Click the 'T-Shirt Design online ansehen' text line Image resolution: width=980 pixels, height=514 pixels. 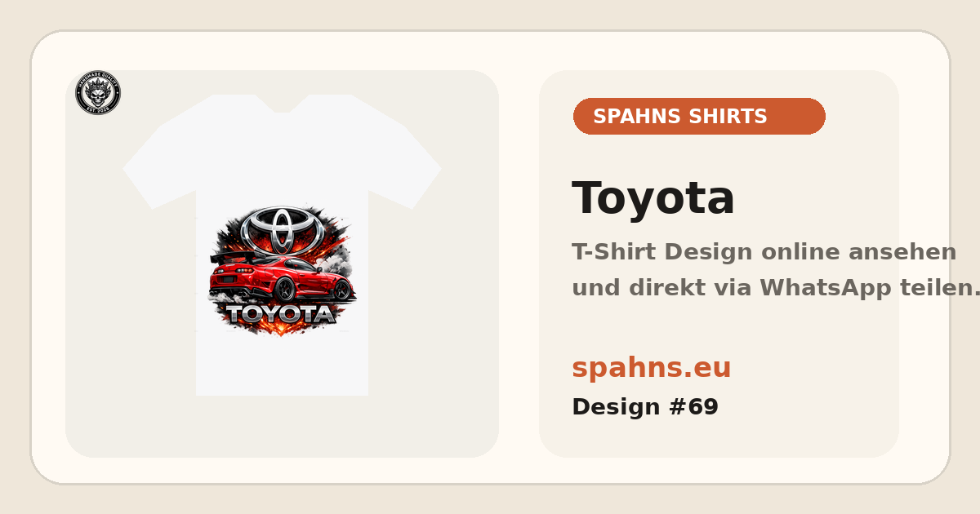click(x=764, y=252)
